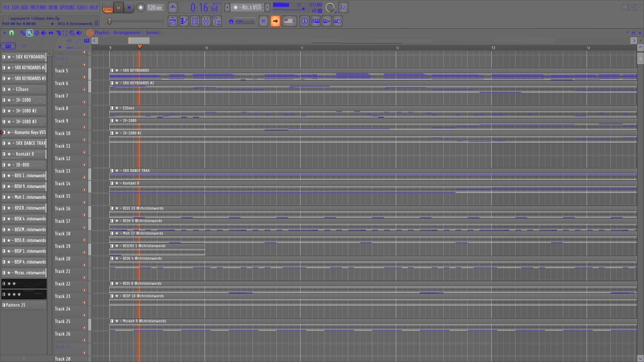This screenshot has width=644, height=362.
Task: Open the EDIT menu
Action: coord(15,7)
